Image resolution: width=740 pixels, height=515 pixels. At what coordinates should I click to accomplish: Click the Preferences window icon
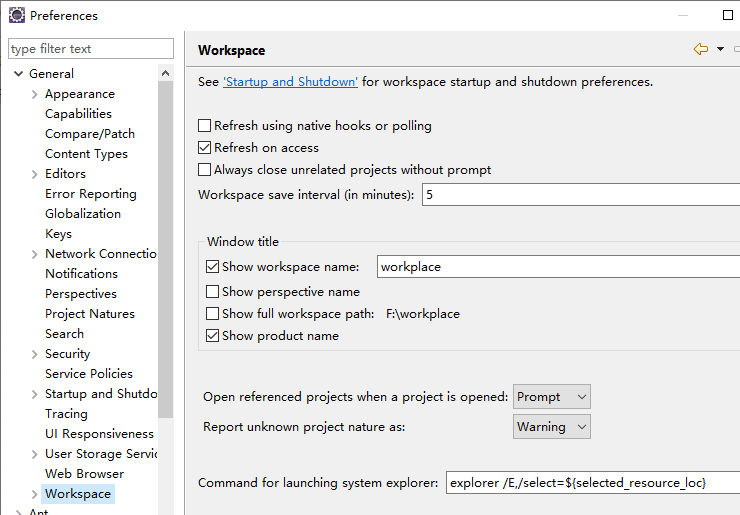(x=16, y=15)
